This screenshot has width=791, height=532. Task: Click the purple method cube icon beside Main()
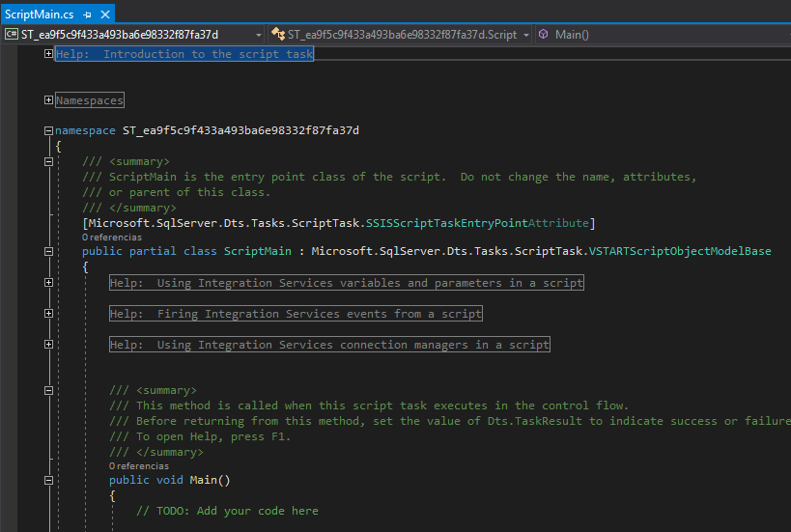544,34
